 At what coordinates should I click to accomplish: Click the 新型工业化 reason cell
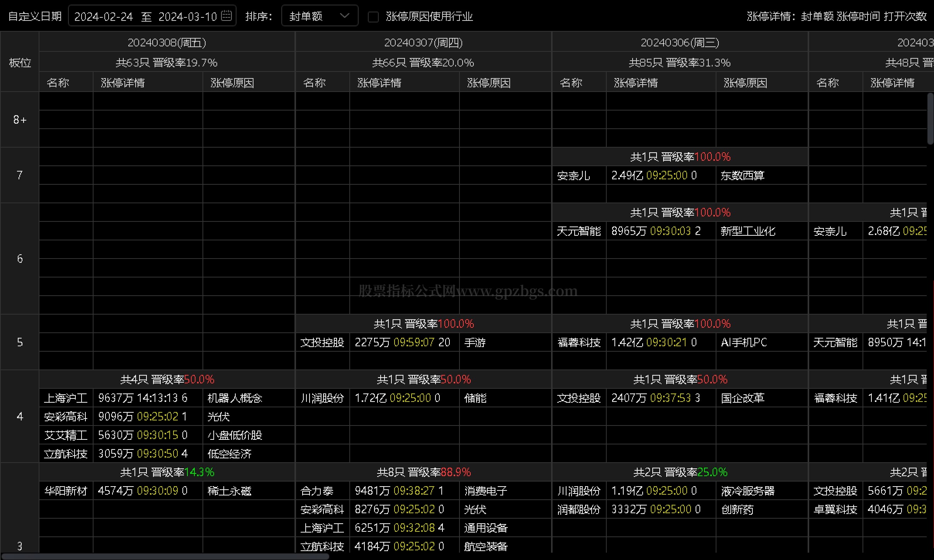point(762,231)
